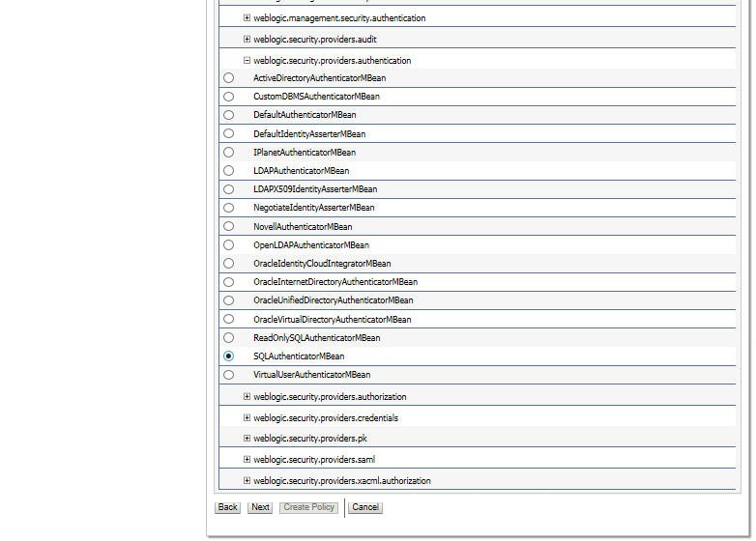Image resolution: width=756 pixels, height=541 pixels.
Task: Proceed with the Next button
Action: coord(260,507)
